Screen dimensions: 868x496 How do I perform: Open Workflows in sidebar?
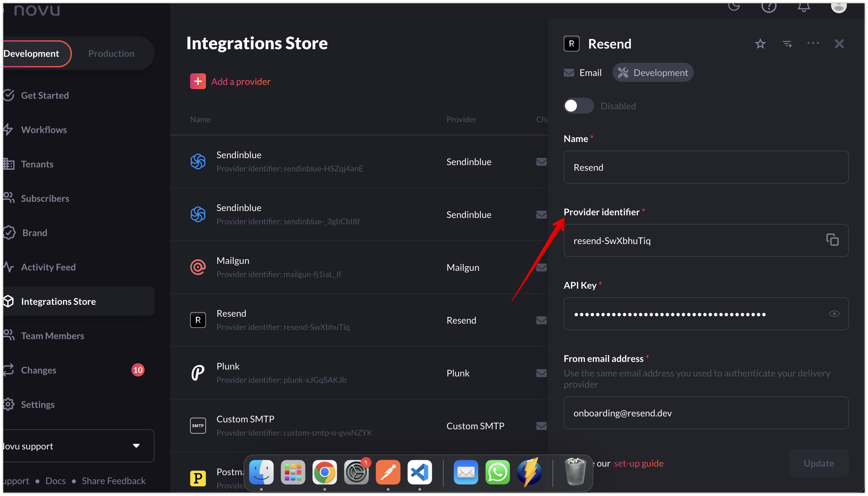[x=44, y=130]
